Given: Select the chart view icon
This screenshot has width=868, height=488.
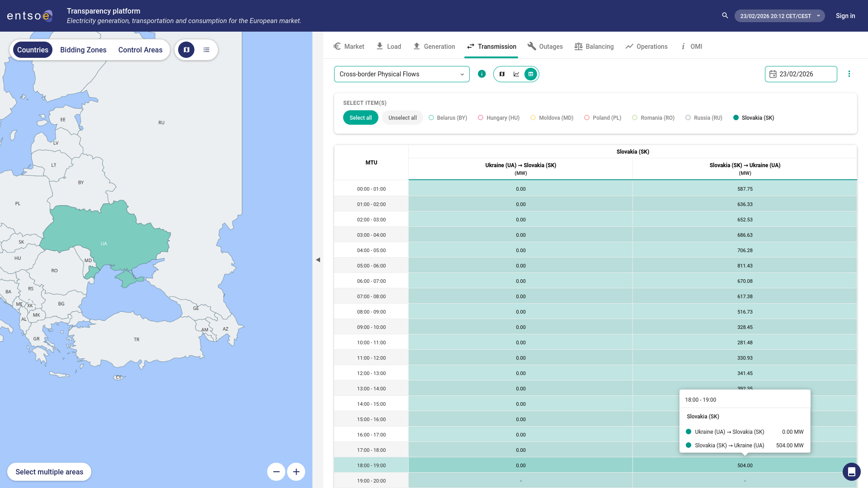Looking at the screenshot, I should tap(516, 74).
